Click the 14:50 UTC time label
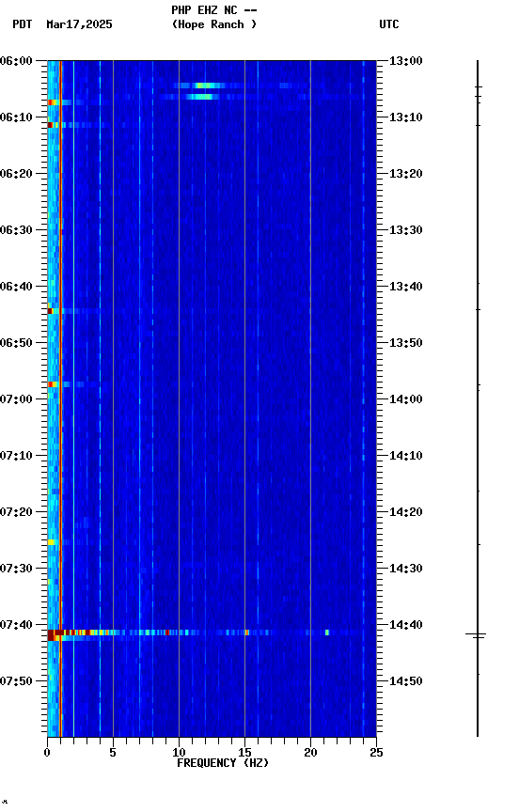Image resolution: width=519 pixels, height=812 pixels. coord(406,681)
